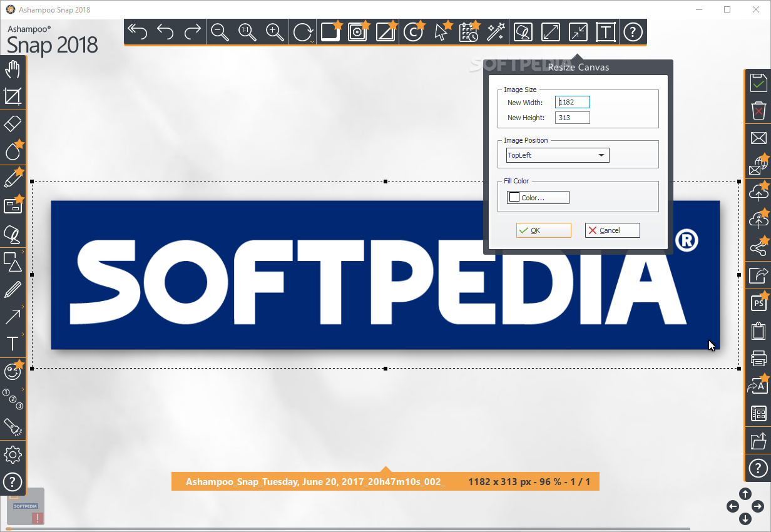The width and height of the screenshot is (771, 532).
Task: Click the mouse cursor overlay icon
Action: pos(442,31)
